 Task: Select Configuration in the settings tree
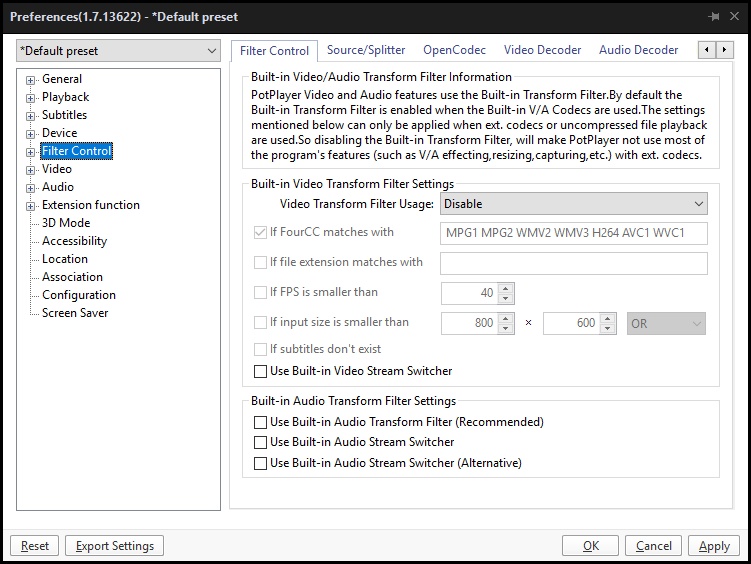click(x=79, y=295)
